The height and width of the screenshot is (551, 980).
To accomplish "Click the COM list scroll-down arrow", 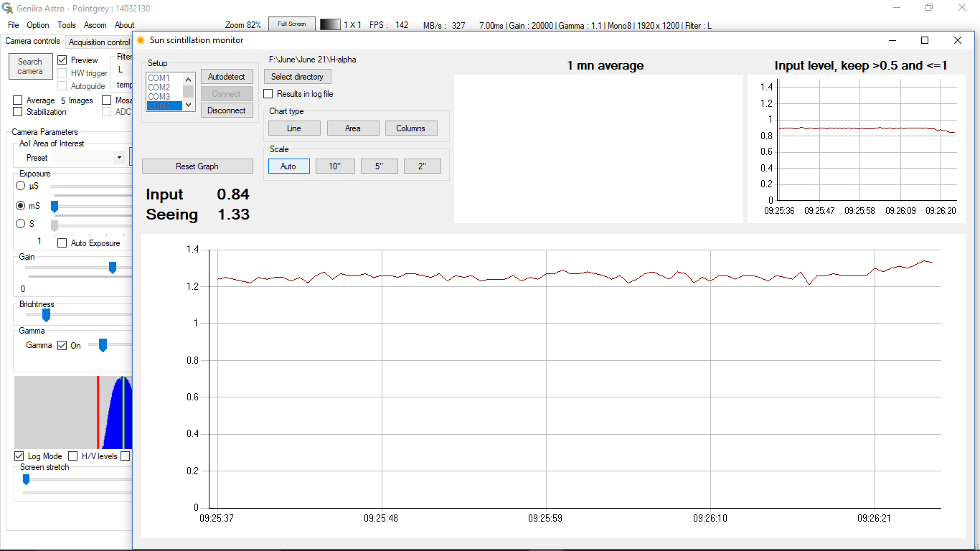I will pyautogui.click(x=189, y=105).
